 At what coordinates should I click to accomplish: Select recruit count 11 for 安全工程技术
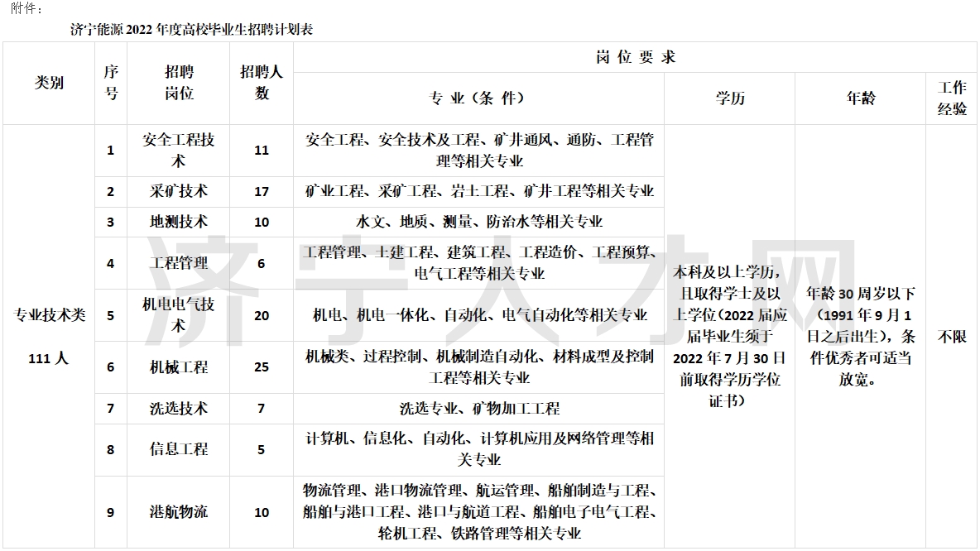(x=262, y=151)
